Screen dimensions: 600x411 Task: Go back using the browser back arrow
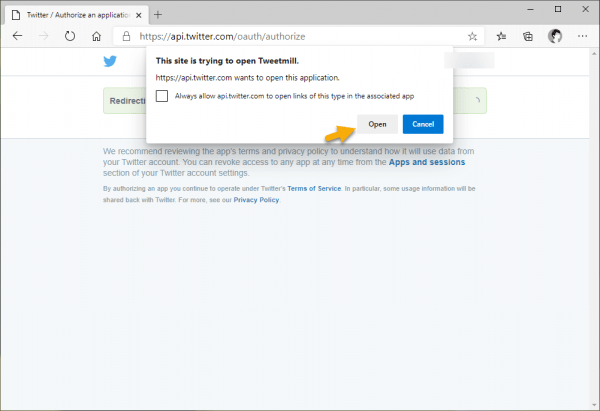tap(18, 36)
